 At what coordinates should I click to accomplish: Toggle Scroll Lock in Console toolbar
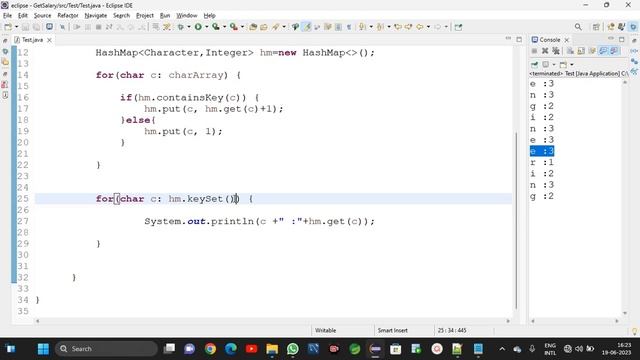(581, 51)
